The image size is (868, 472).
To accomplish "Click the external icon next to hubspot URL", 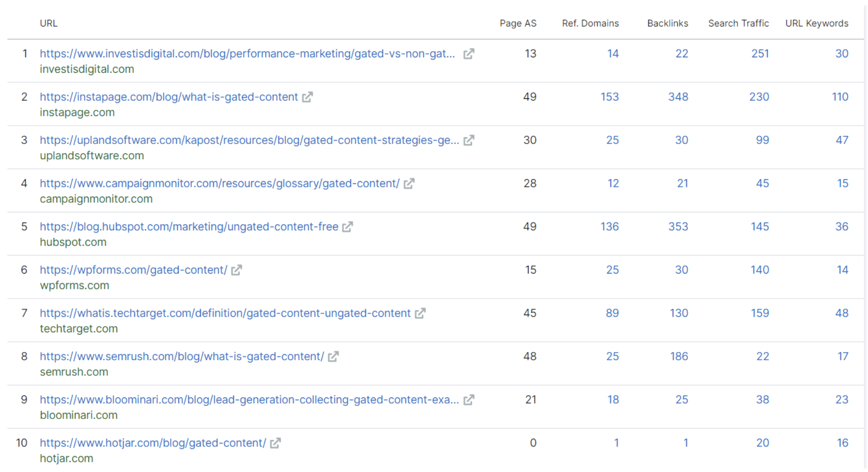I will [x=347, y=227].
